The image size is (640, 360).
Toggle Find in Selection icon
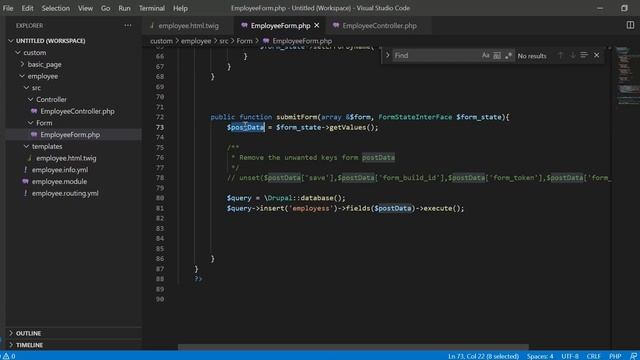tap(584, 56)
